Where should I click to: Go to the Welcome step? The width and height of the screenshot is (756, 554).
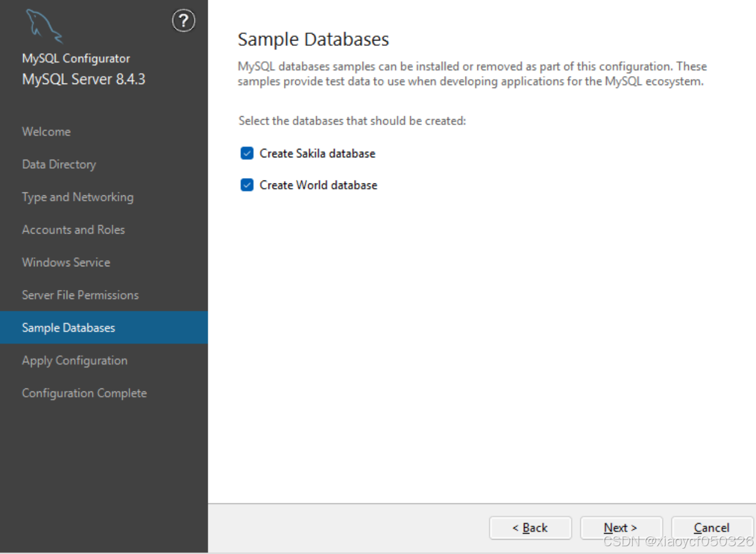click(46, 132)
